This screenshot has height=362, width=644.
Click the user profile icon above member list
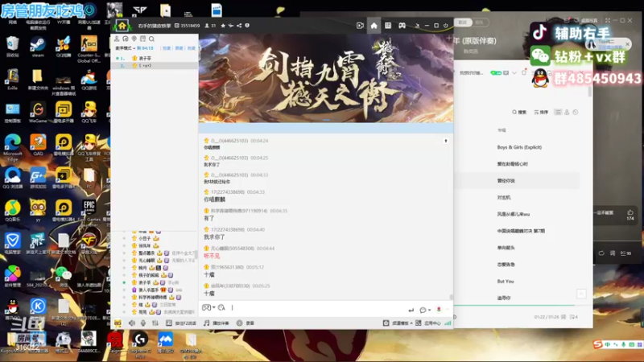click(x=117, y=39)
